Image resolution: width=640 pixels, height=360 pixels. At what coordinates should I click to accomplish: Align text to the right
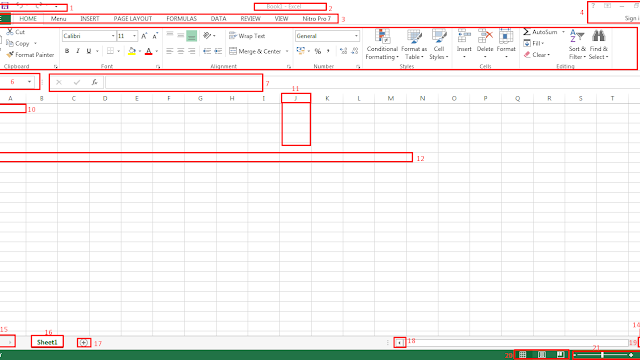point(191,51)
